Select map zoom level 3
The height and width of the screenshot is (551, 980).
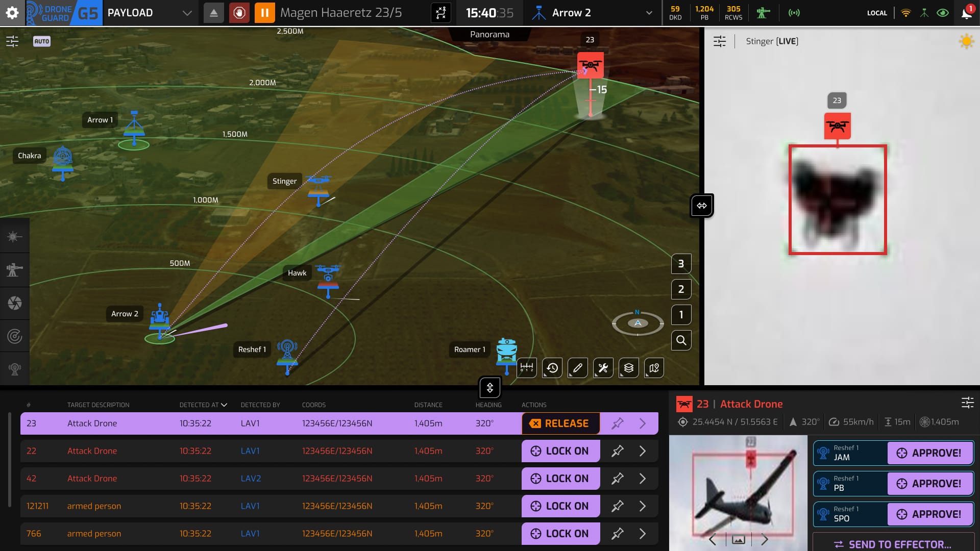coord(681,264)
